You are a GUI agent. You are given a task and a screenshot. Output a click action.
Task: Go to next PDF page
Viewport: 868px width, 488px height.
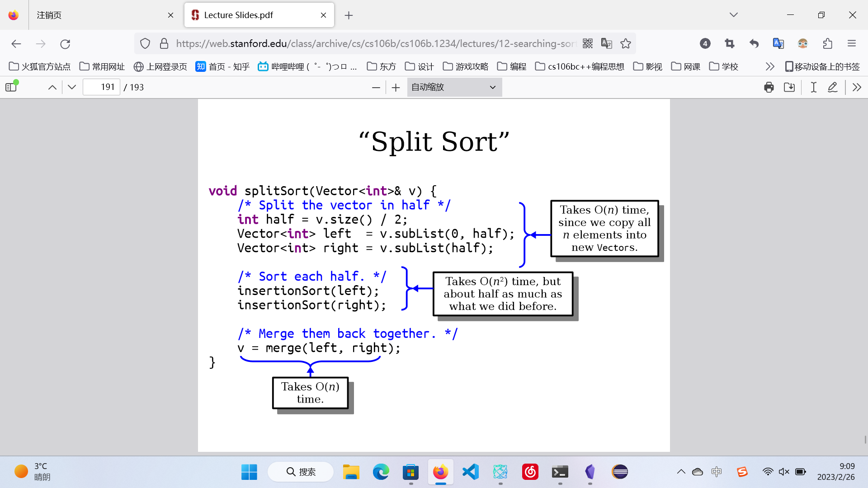tap(72, 87)
